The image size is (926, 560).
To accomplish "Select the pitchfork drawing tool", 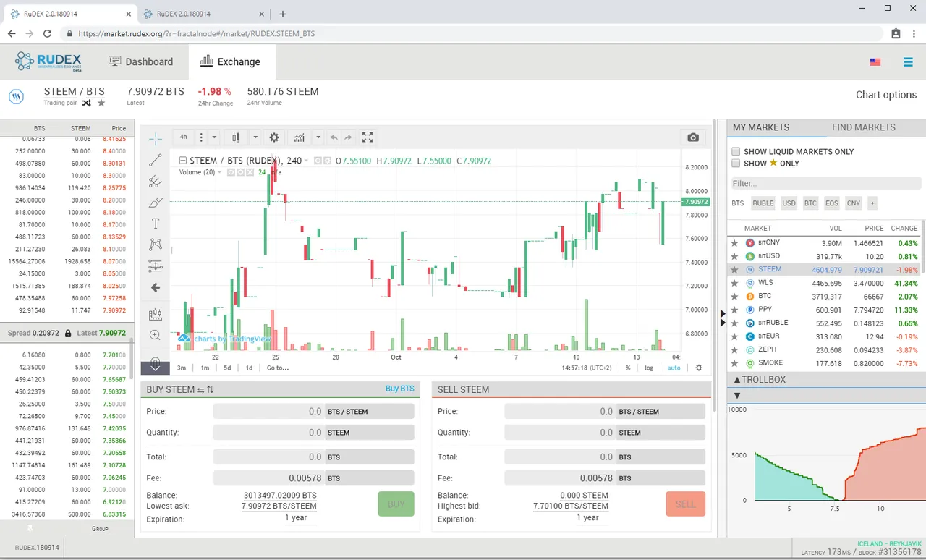I will point(156,182).
